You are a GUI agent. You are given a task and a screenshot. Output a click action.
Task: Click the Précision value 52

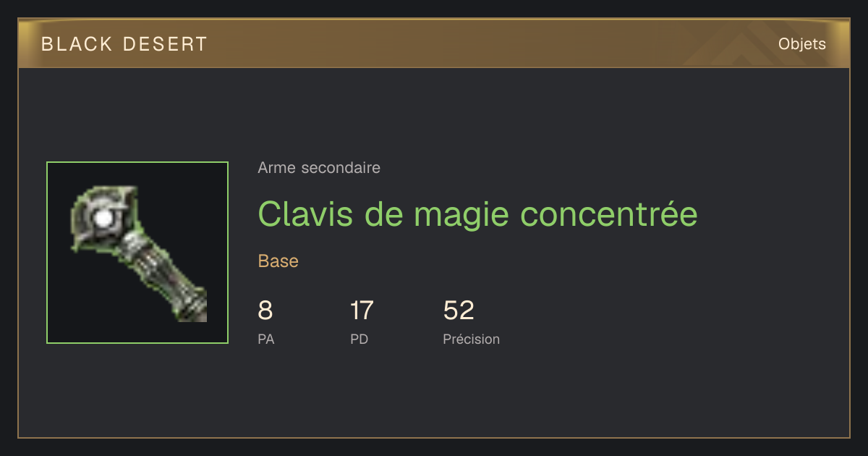(459, 311)
